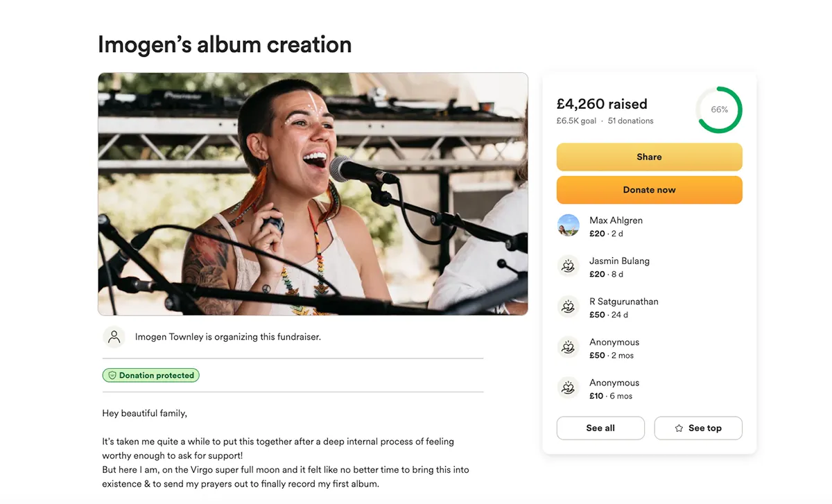Click Max Ahlgren's profile avatar
Viewport: 832px width, 504px height.
coord(569,226)
